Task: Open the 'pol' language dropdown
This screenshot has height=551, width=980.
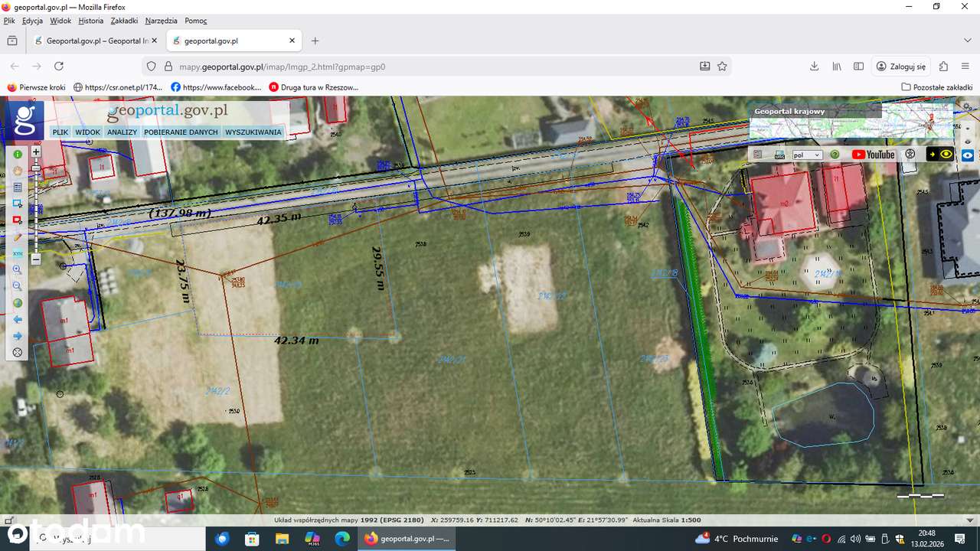Action: pos(807,155)
